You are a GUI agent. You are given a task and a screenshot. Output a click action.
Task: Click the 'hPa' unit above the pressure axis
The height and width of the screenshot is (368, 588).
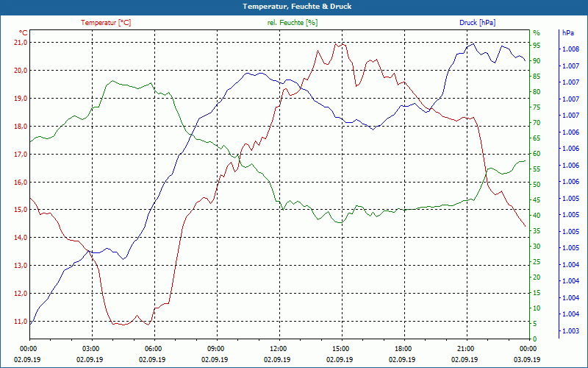point(567,33)
